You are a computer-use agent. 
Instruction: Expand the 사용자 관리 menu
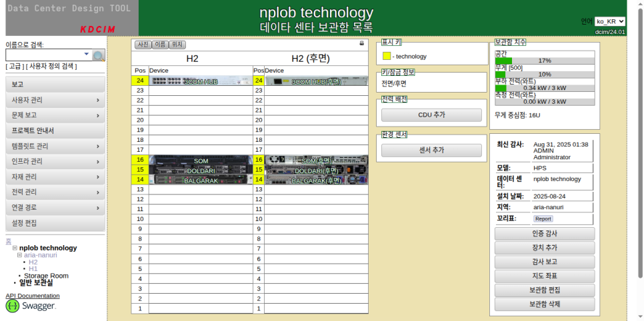pyautogui.click(x=55, y=100)
